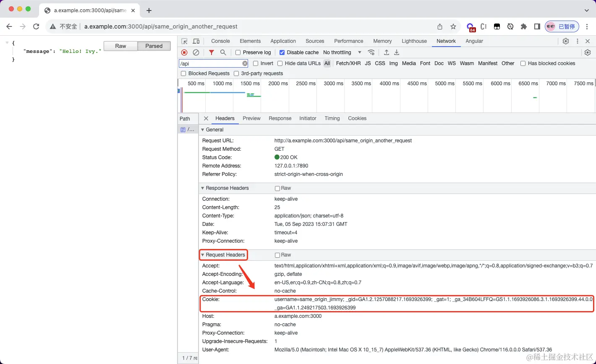Open the Sources tab
The width and height of the screenshot is (596, 364).
tap(315, 41)
